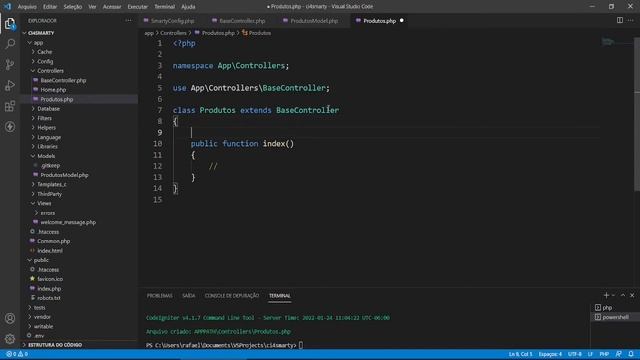Switch to Problemas panel tab

pyautogui.click(x=160, y=296)
